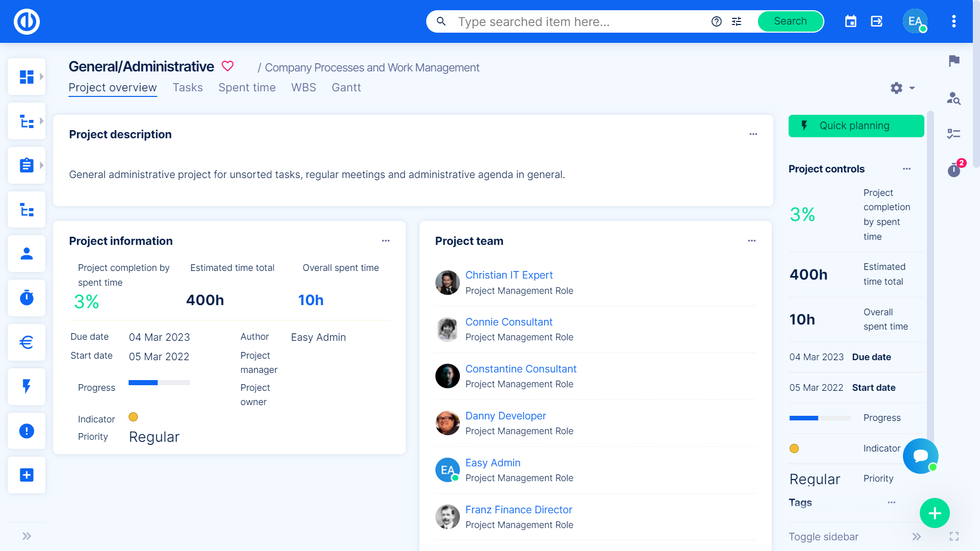Click the progress bar in Project information
The image size is (980, 551).
(159, 383)
